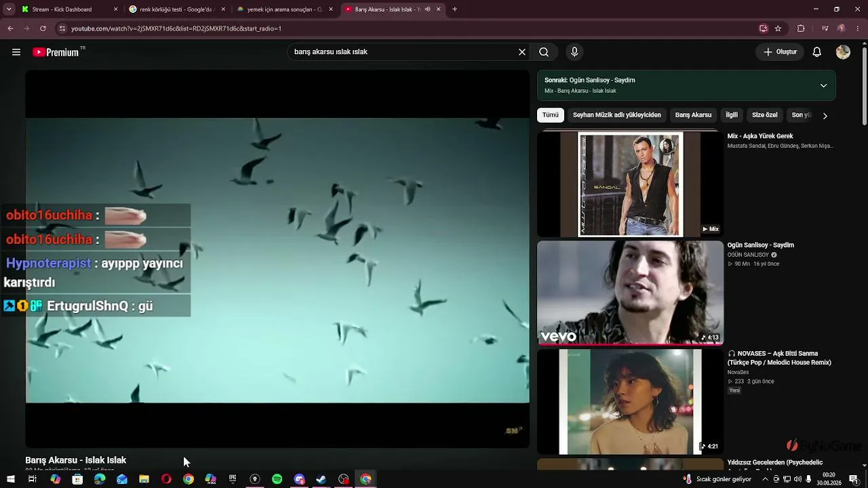The width and height of the screenshot is (868, 488).
Task: Close the Kick Dashboard tab
Action: [x=115, y=9]
